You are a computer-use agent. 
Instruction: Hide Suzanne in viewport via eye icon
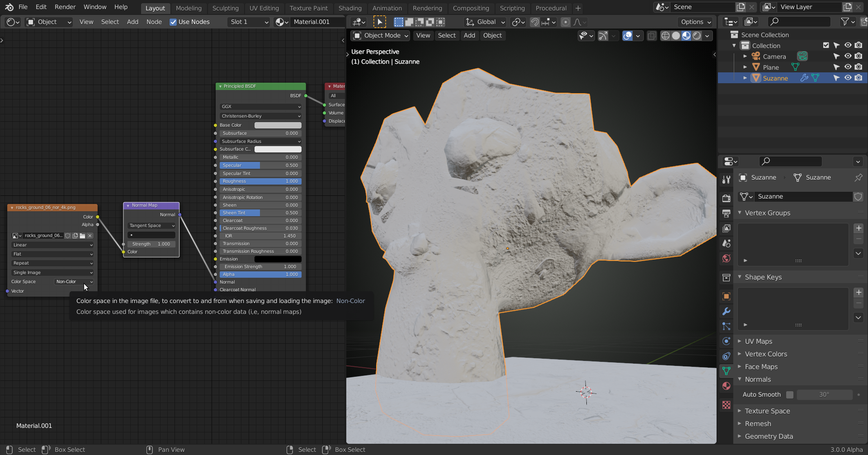coord(848,78)
